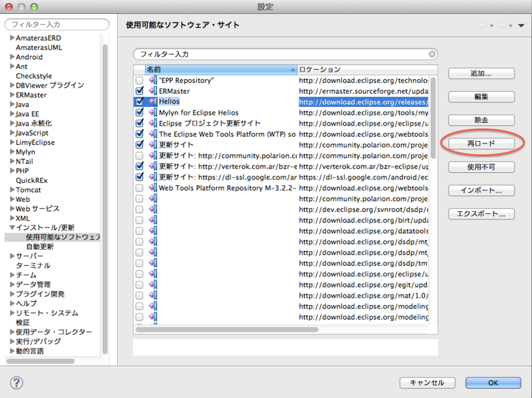
Task: Click the 再ロード button
Action: 481,144
